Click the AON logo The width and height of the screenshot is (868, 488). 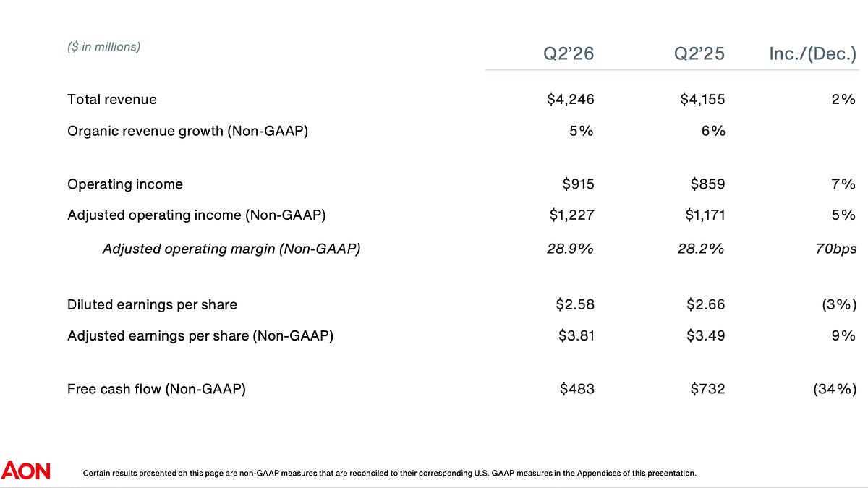tap(26, 471)
